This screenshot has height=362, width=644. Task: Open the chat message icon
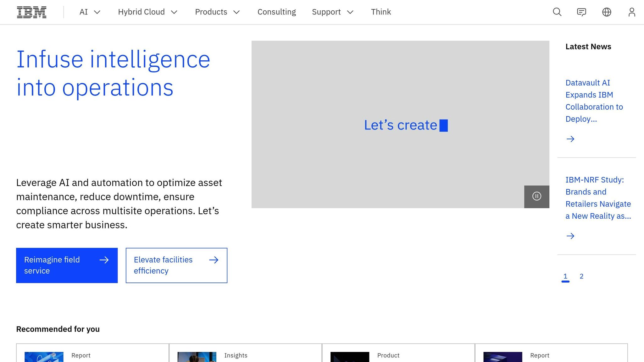pos(581,12)
